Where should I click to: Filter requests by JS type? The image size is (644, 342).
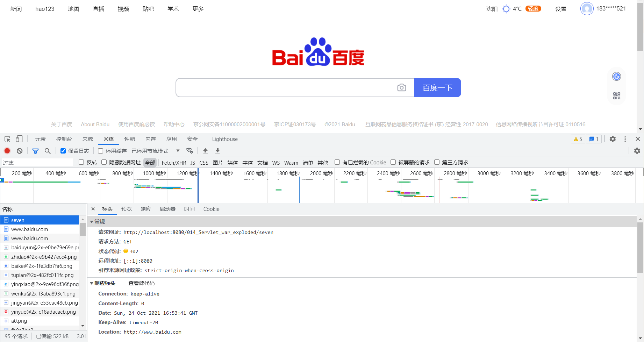pos(193,163)
